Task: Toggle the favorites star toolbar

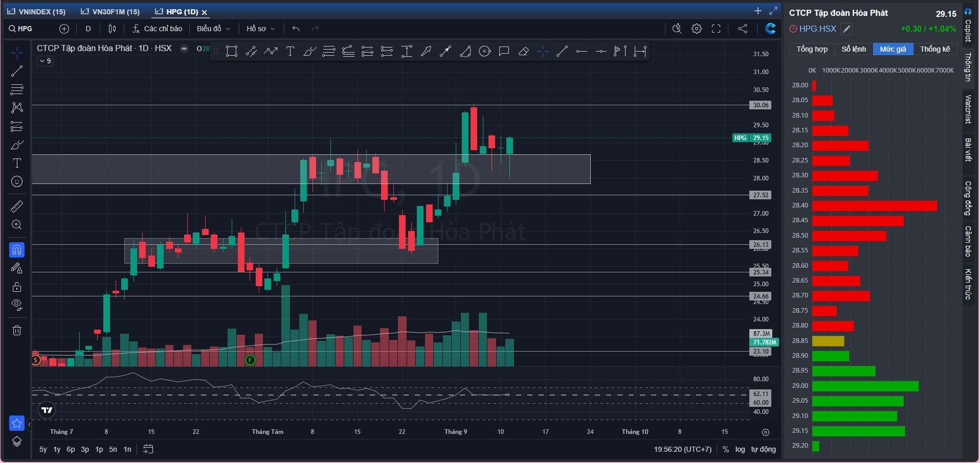Action: [17, 423]
